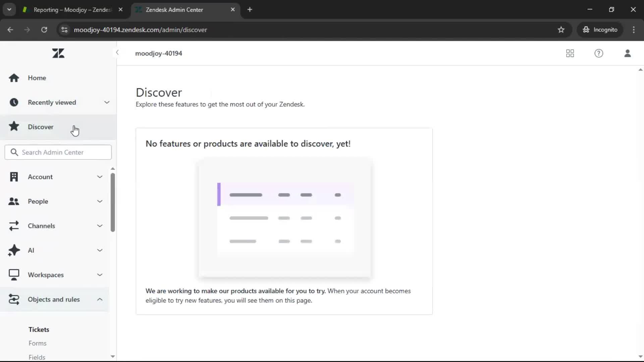644x362 pixels.
Task: Click the Zendesk logo in the sidebar
Action: click(58, 53)
